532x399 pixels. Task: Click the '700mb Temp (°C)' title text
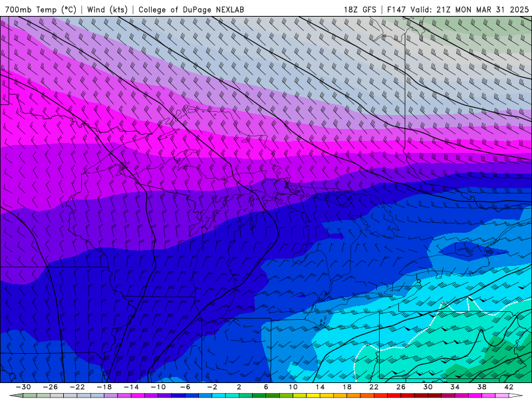[41, 9]
